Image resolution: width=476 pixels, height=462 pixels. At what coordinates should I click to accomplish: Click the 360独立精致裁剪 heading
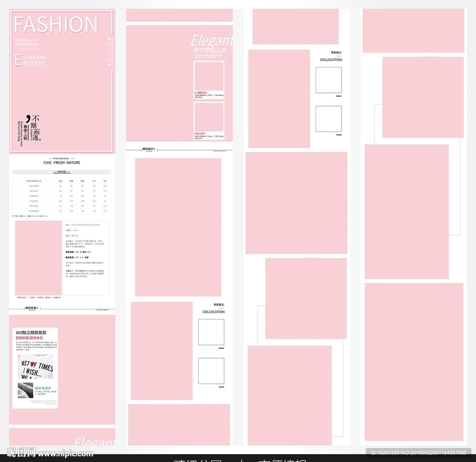[31, 333]
